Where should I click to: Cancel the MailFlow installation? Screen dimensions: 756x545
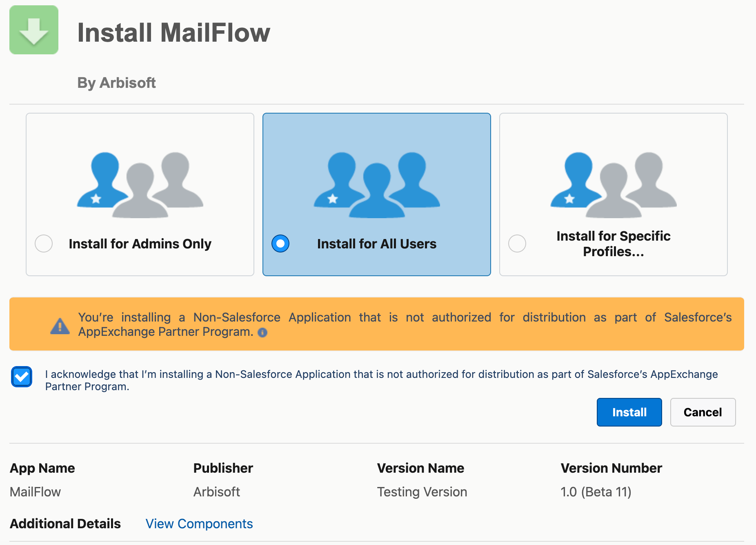(x=703, y=412)
